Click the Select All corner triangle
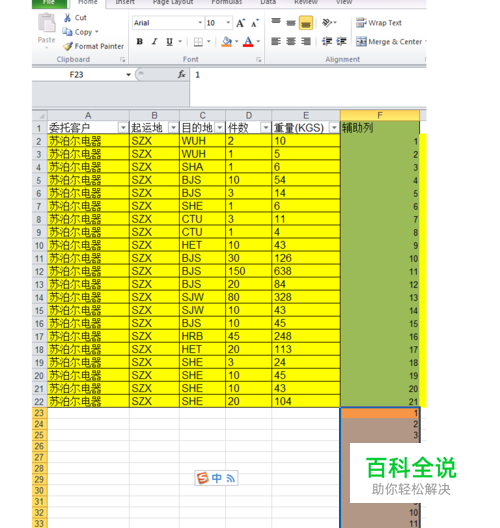 (40, 116)
